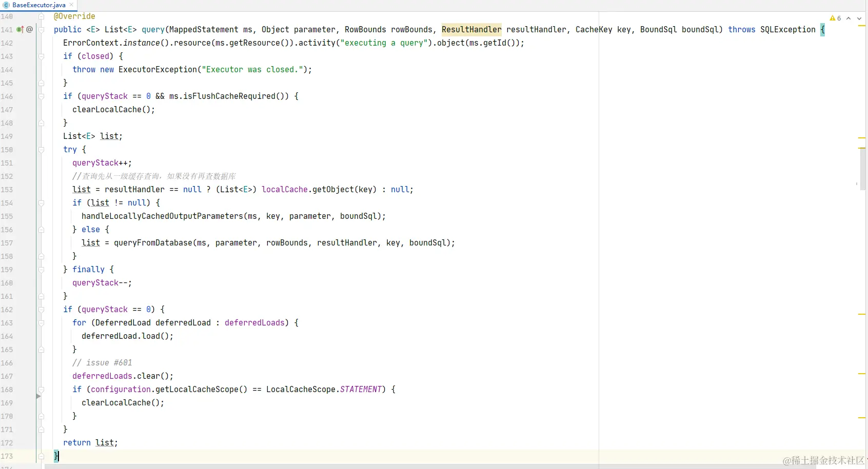The height and width of the screenshot is (469, 868).
Task: Jump to the bottom-most warning mark in the error stripe
Action: (x=862, y=418)
